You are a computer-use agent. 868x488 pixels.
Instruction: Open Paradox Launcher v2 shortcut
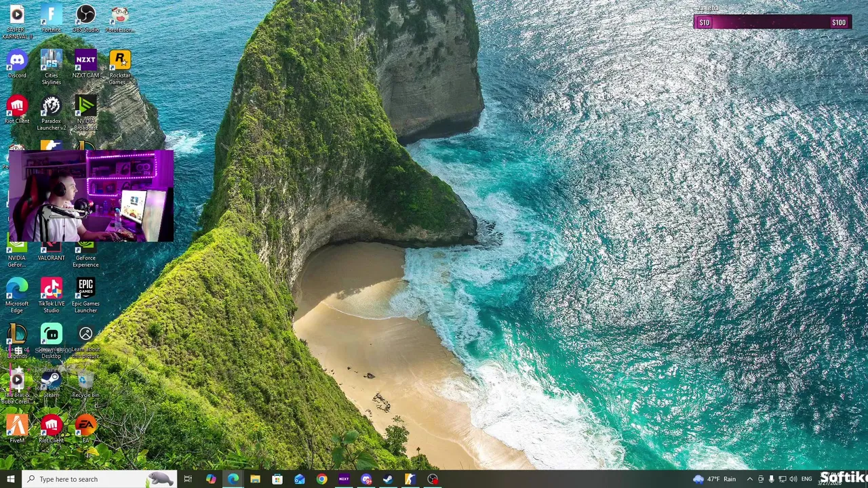51,113
